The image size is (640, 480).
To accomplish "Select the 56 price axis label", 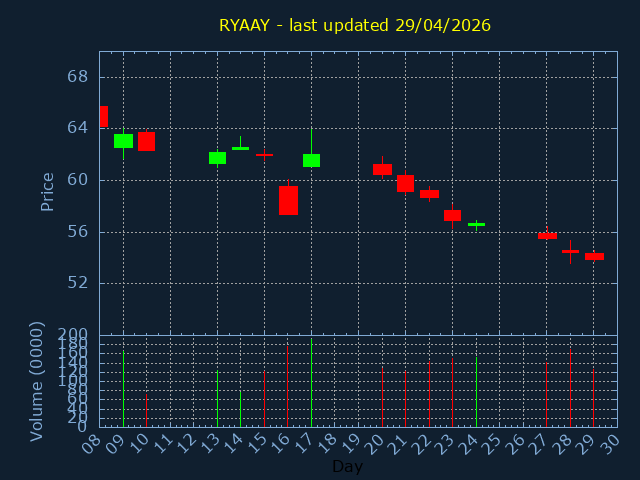I will tap(78, 231).
